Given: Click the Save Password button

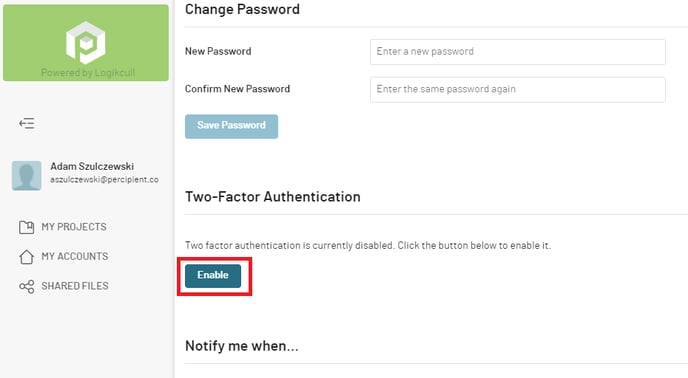Looking at the screenshot, I should tap(231, 126).
